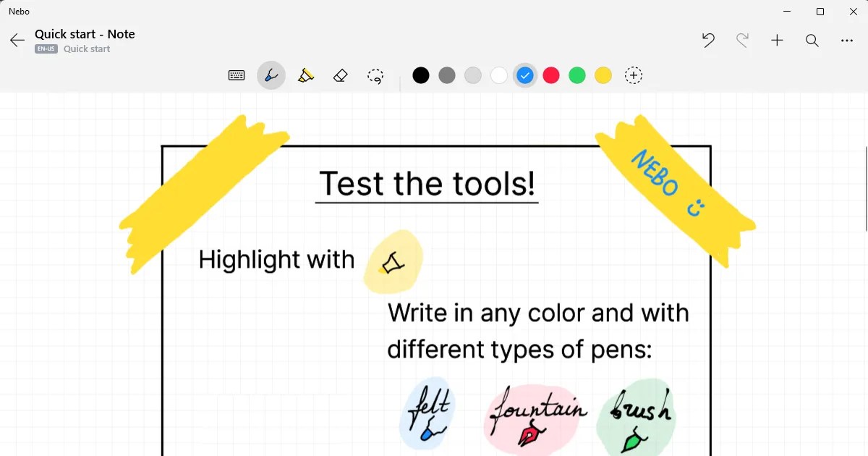
Task: Click the EN-US language badge
Action: pyautogui.click(x=46, y=48)
